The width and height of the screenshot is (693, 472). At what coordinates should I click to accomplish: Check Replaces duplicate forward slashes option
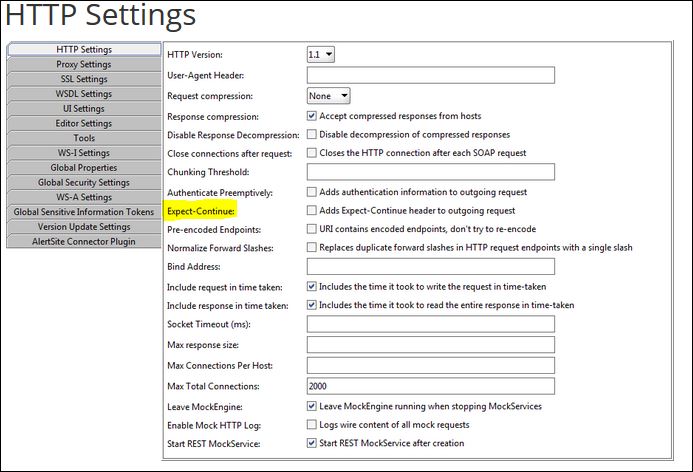click(x=312, y=247)
